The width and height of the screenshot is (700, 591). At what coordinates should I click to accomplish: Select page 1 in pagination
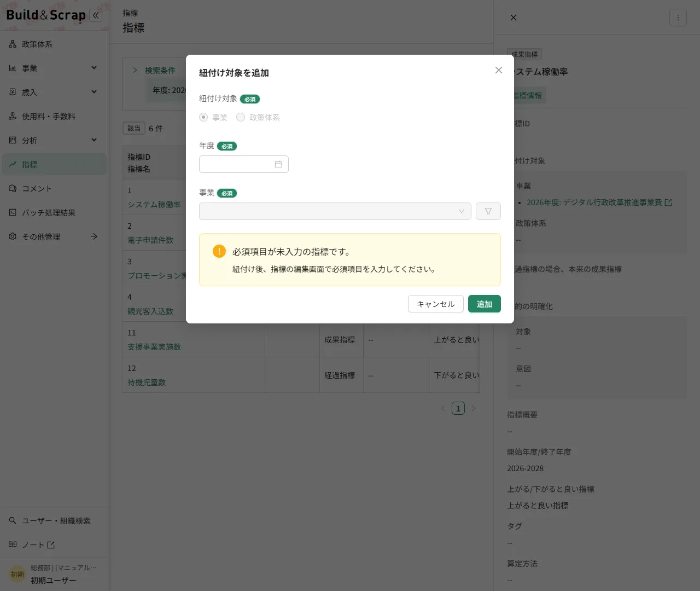pos(458,408)
